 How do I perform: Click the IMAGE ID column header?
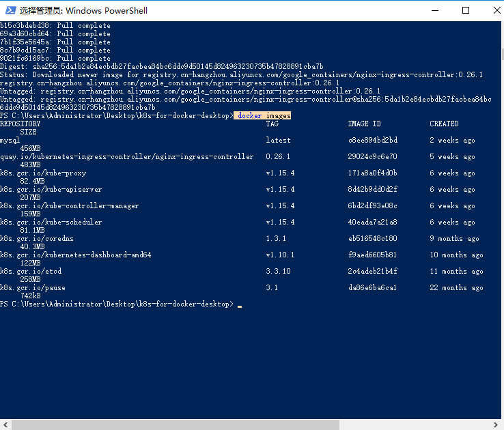point(364,124)
